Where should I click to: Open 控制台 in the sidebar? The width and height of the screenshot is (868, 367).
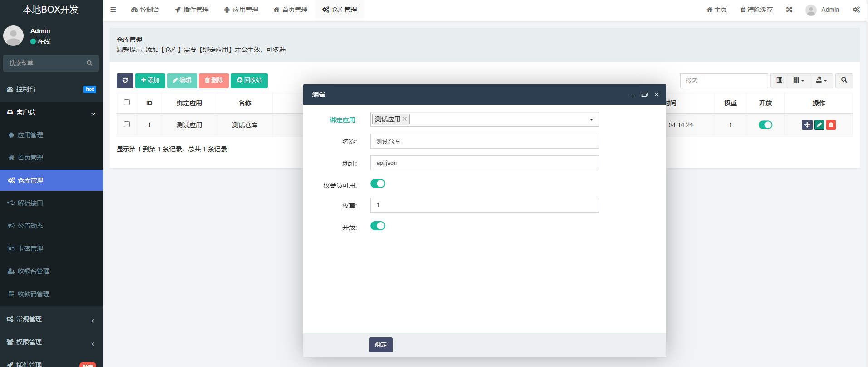pyautogui.click(x=51, y=89)
